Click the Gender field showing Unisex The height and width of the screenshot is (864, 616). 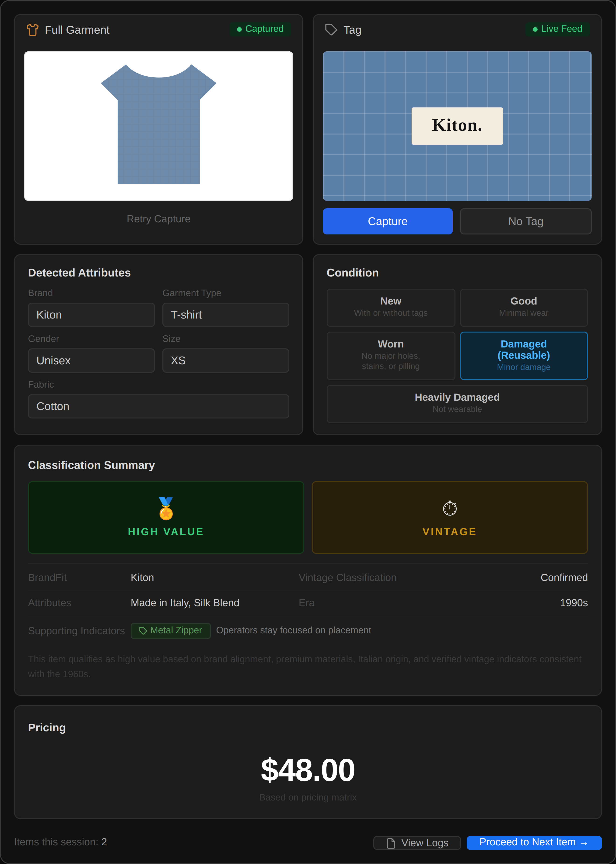point(91,361)
